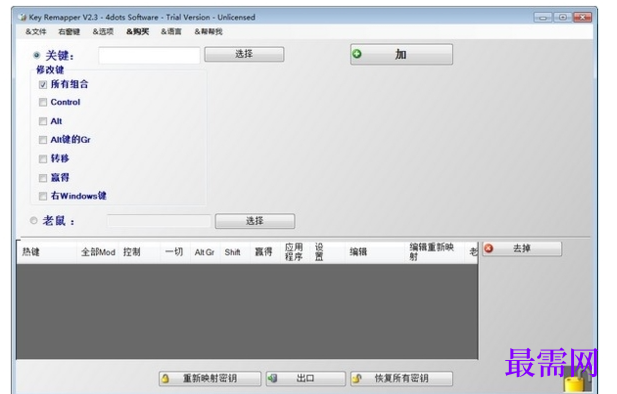Open the &选项 menu
Viewport: 617px width, 394px height.
(103, 31)
